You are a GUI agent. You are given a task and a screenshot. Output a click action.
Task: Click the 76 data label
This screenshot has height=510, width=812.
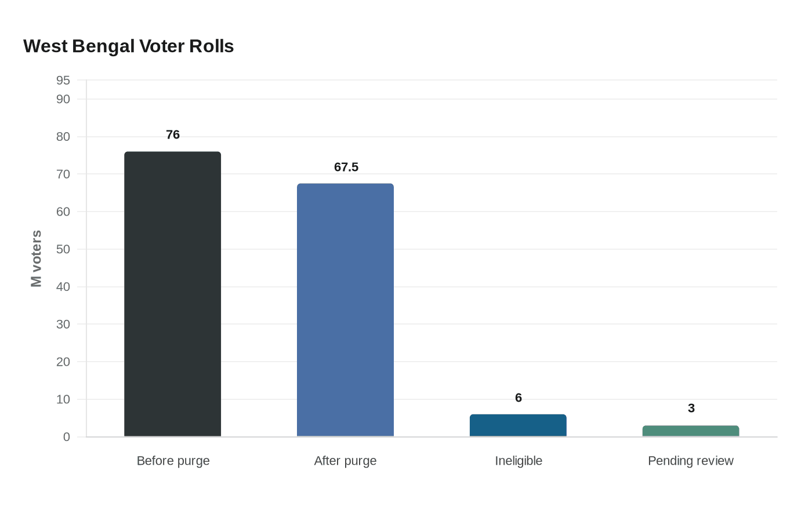coord(173,135)
